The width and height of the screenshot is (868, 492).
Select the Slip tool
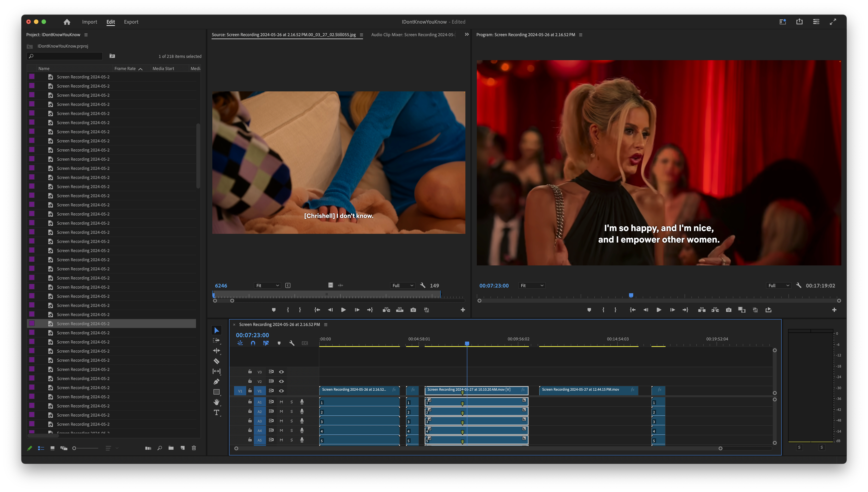coord(216,371)
